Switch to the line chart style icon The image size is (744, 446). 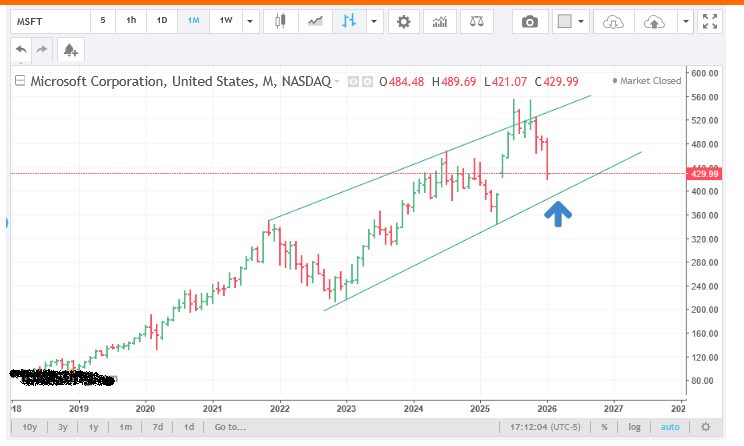316,21
